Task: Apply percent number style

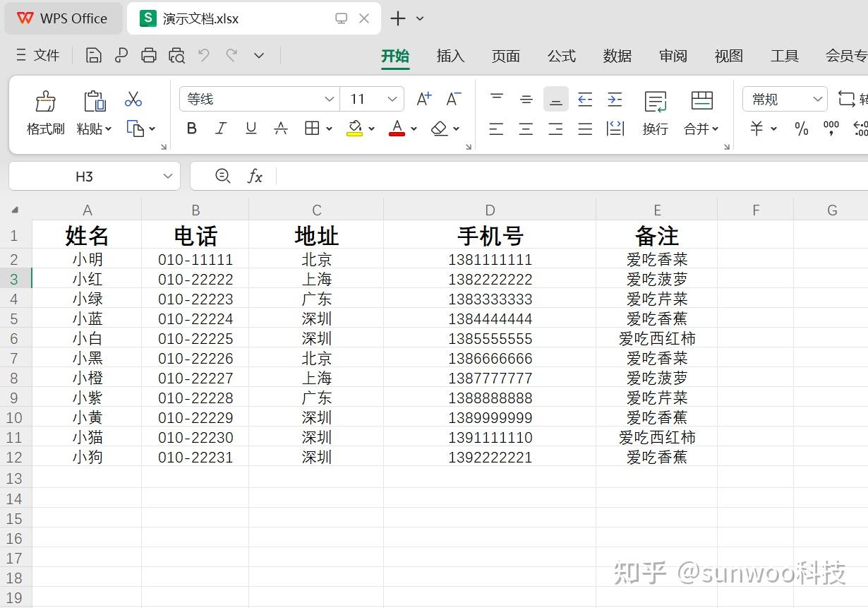Action: (801, 129)
